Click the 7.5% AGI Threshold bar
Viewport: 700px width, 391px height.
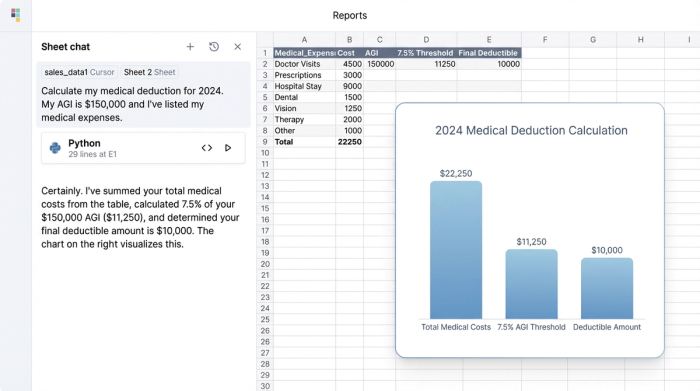point(531,284)
